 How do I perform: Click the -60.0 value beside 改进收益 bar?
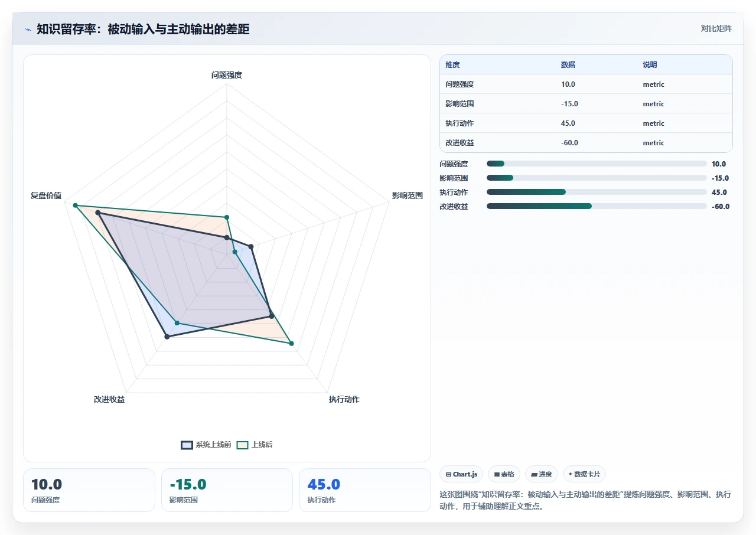coord(721,207)
